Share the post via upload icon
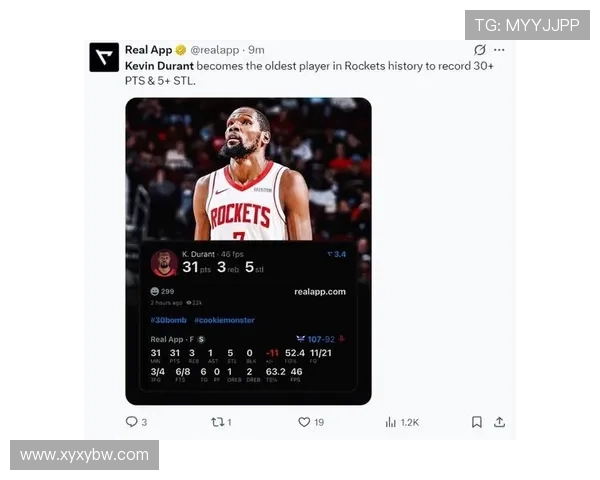The height and width of the screenshot is (480, 600). [x=499, y=422]
